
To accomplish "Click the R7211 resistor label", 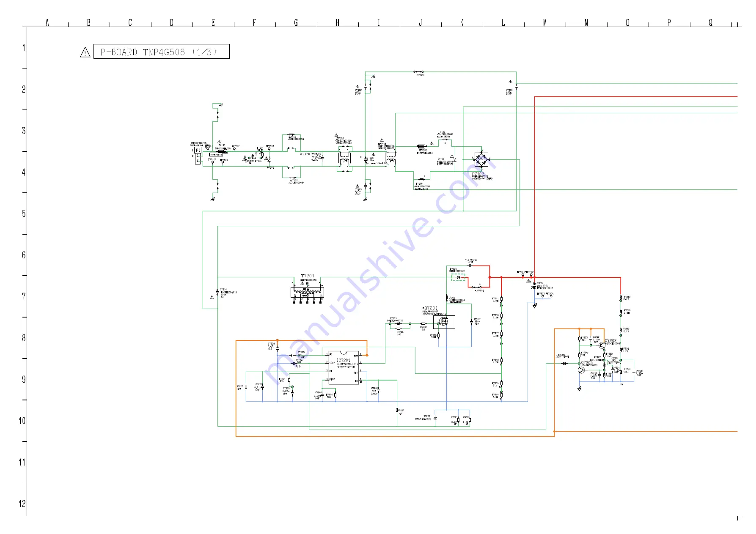I will 495,298.
